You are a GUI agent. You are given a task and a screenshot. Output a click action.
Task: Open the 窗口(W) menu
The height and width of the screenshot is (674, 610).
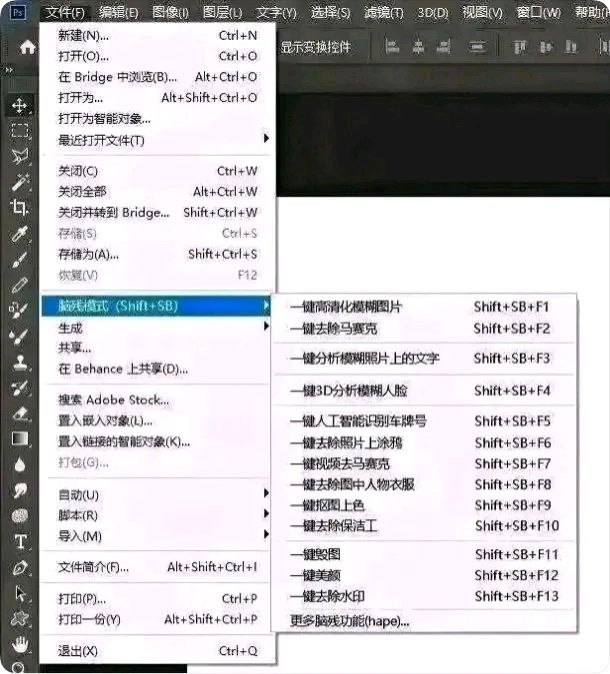(539, 12)
